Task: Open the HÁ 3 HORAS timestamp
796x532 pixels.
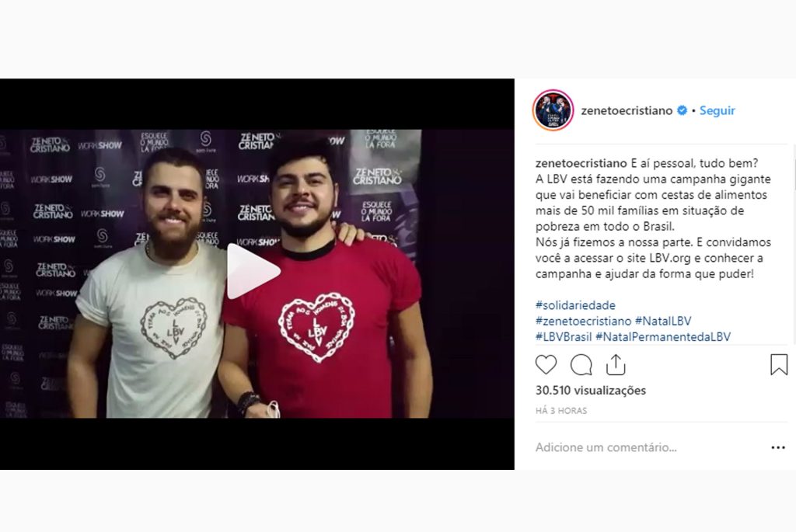Action: coord(561,411)
